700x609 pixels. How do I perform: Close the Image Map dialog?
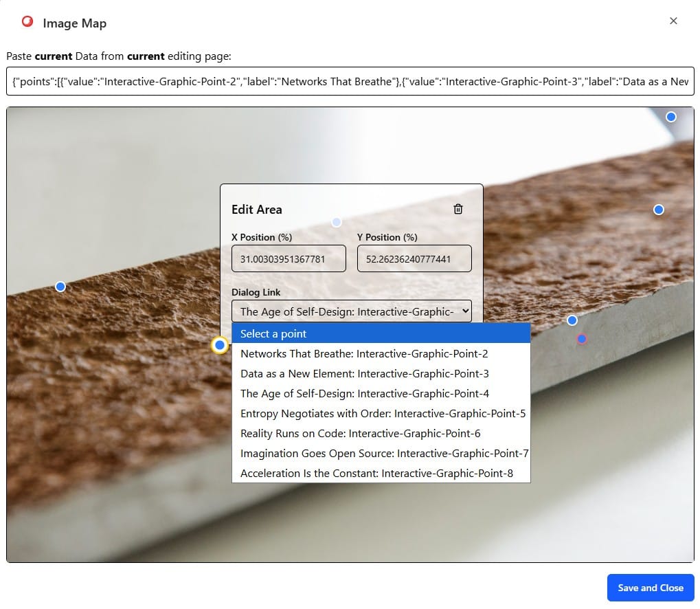(673, 21)
